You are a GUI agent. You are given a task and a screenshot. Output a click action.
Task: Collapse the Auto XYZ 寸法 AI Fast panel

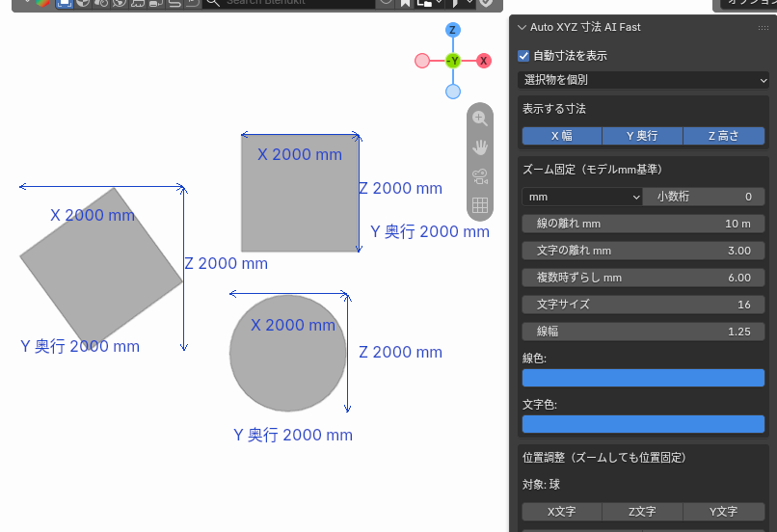point(522,27)
